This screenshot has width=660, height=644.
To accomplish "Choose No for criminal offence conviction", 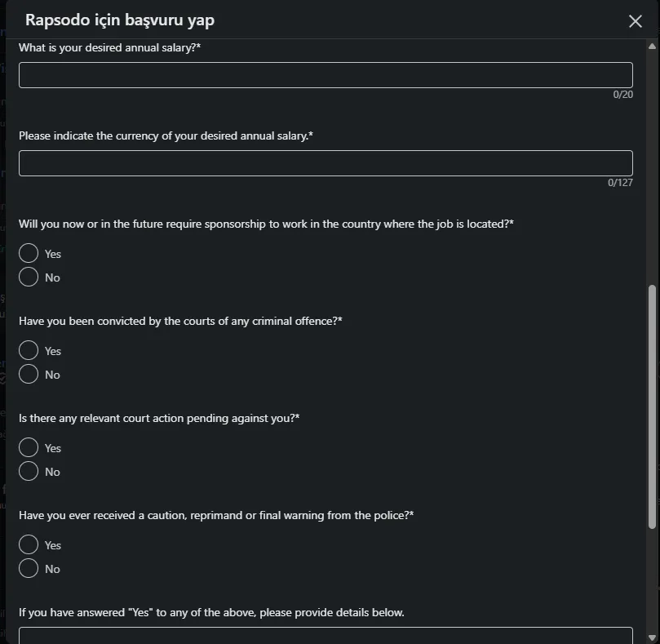I will pyautogui.click(x=29, y=374).
